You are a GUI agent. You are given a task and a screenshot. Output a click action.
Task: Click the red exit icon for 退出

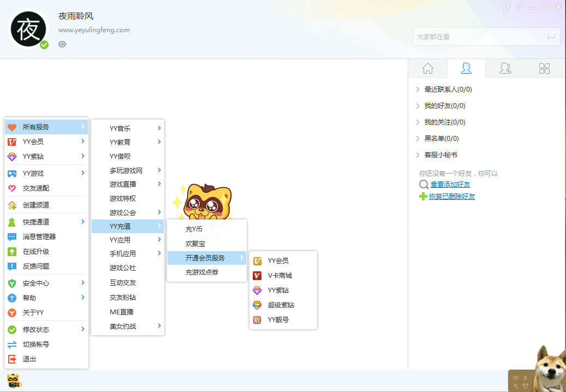(12, 359)
